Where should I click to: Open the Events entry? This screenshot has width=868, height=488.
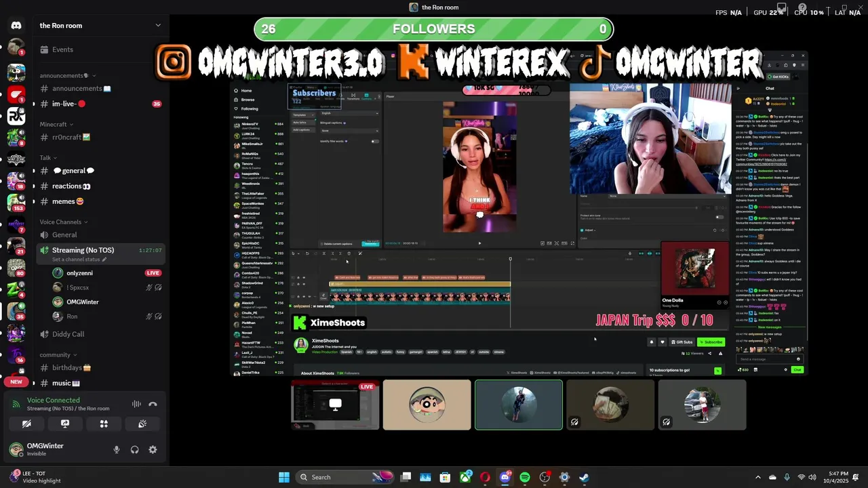point(100,49)
